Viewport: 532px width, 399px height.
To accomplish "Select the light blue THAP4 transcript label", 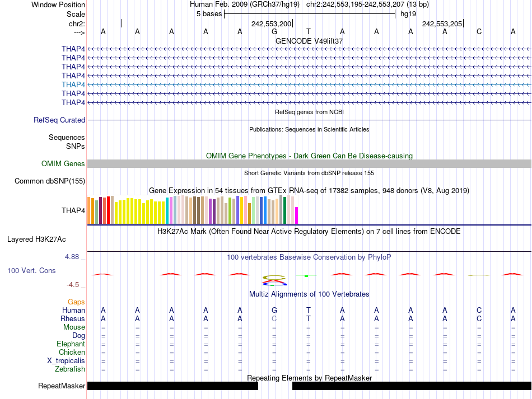I will pos(73,85).
